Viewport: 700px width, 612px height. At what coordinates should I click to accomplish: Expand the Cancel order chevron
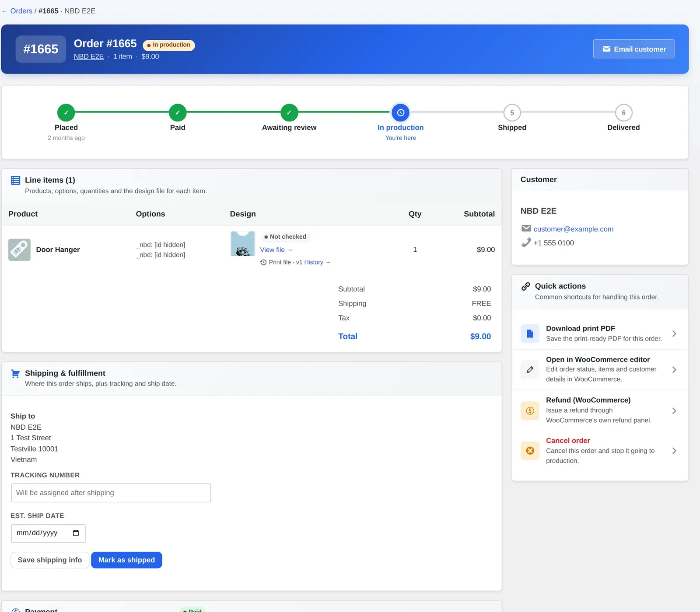[674, 451]
